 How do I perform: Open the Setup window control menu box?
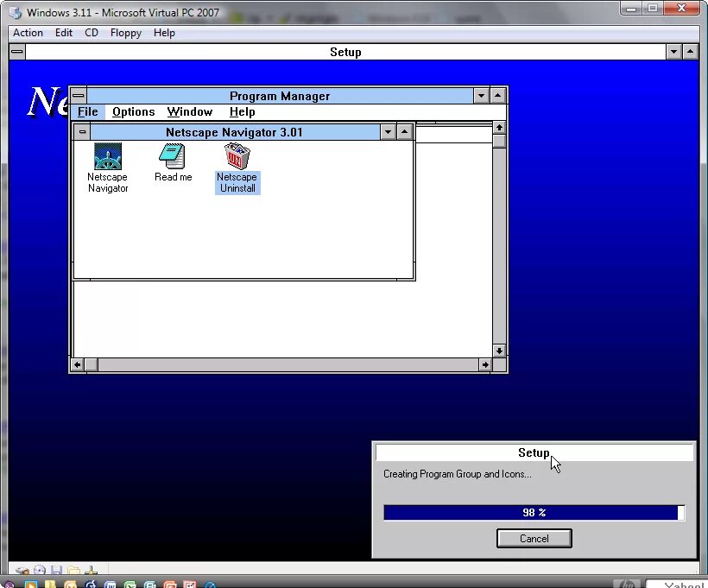[17, 52]
